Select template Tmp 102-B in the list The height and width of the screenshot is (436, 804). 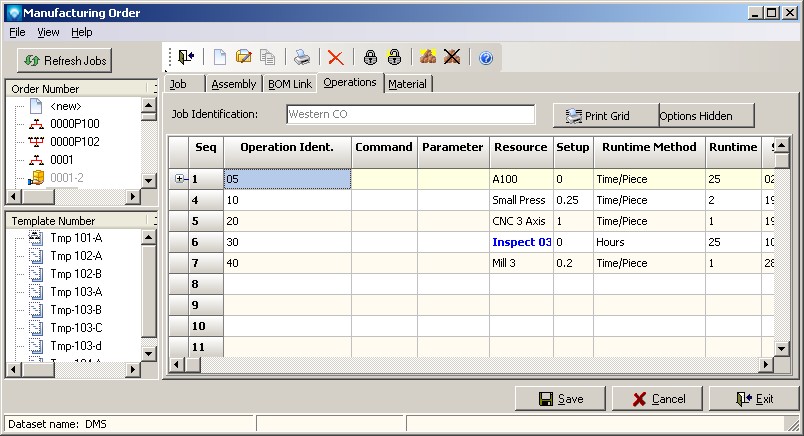click(76, 274)
